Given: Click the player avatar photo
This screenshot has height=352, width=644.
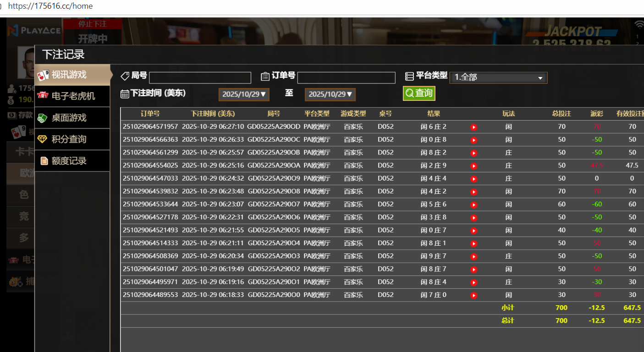Looking at the screenshot, I should (26, 62).
